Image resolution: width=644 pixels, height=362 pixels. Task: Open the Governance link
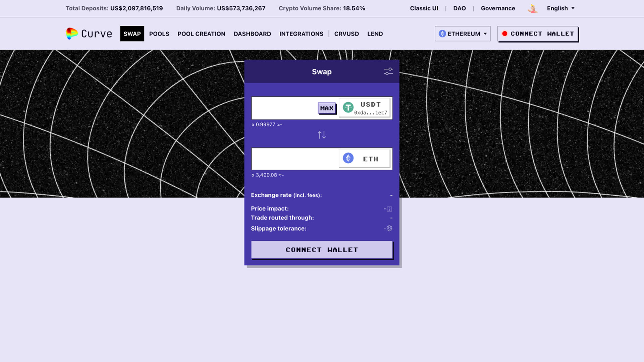point(498,8)
